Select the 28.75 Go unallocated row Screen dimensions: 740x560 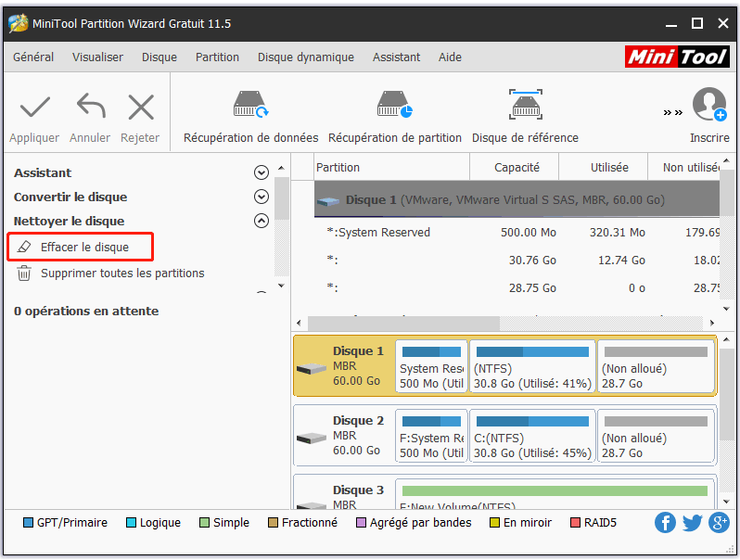click(517, 287)
